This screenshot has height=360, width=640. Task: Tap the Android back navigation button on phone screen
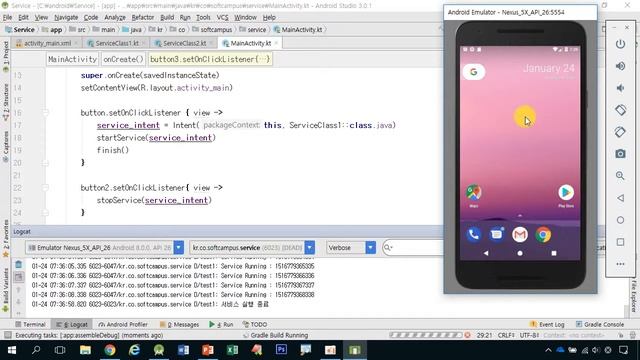pos(486,253)
